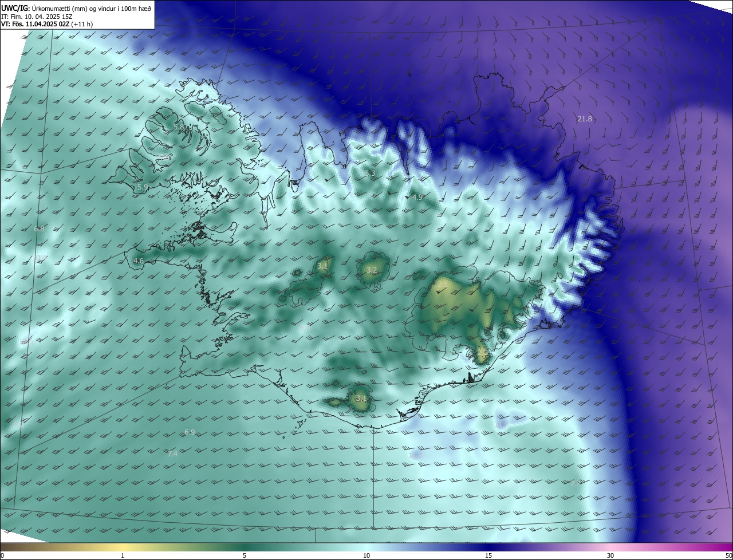
Task: Click the '50' tick on the color scale
Action: [728, 555]
